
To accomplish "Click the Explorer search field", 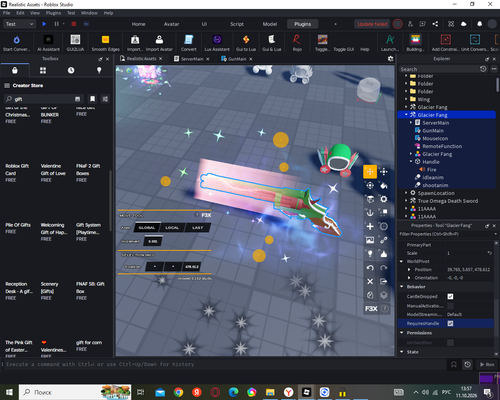I will click(x=439, y=69).
